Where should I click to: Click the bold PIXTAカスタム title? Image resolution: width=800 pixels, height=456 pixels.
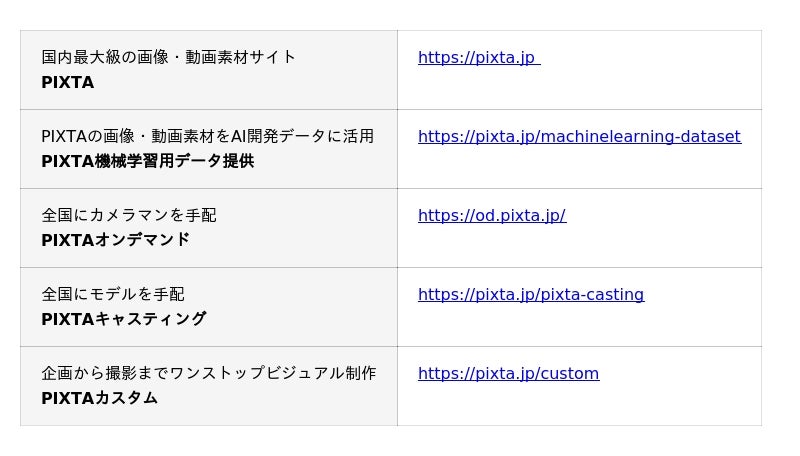point(99,398)
